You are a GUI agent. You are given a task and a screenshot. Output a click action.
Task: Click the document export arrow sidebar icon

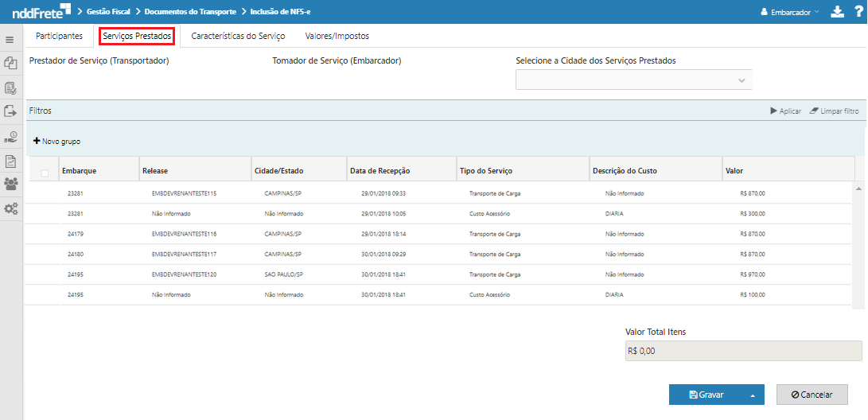coord(10,111)
